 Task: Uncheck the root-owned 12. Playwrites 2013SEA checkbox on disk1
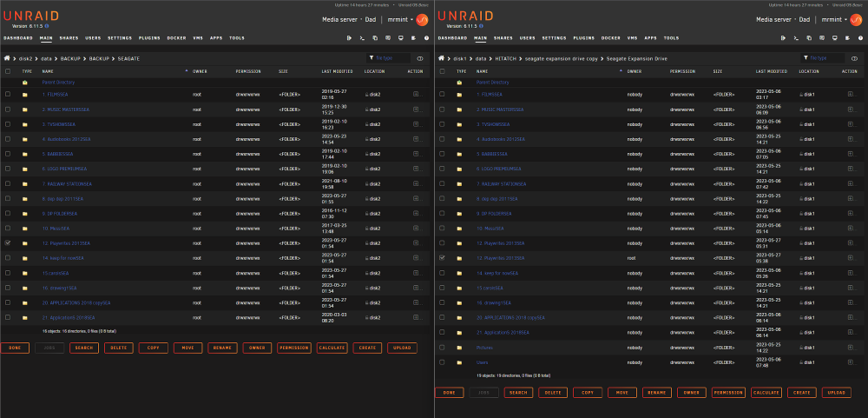pyautogui.click(x=442, y=258)
